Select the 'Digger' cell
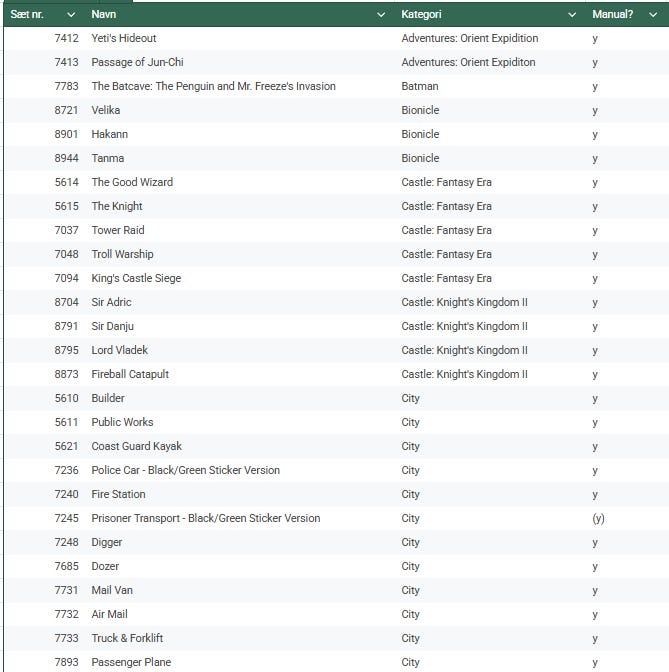Screen dimensions: 669x672 point(241,542)
